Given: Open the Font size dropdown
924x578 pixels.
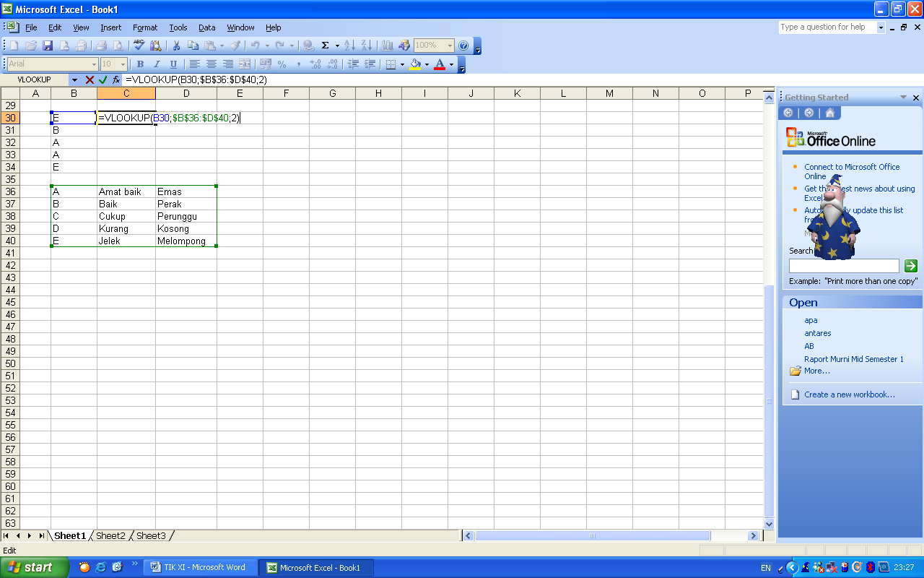Looking at the screenshot, I should [123, 64].
